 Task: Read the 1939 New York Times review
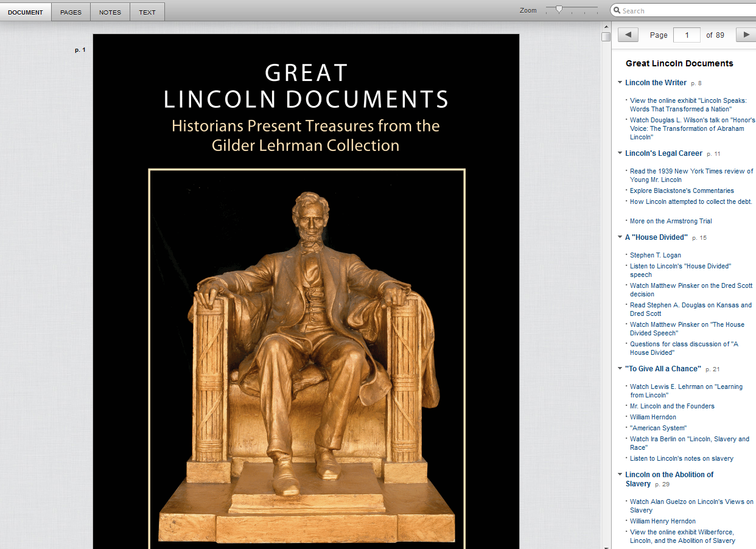pos(691,175)
